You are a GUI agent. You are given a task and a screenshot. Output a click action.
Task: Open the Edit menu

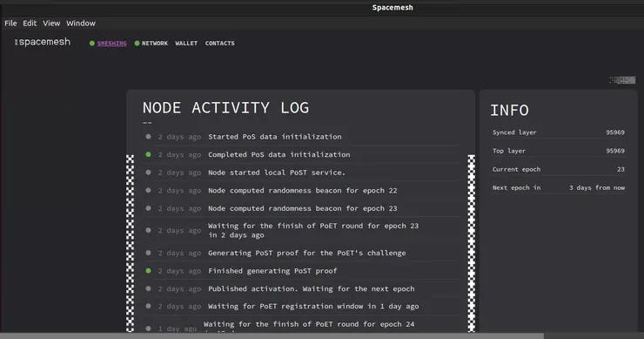(30, 23)
